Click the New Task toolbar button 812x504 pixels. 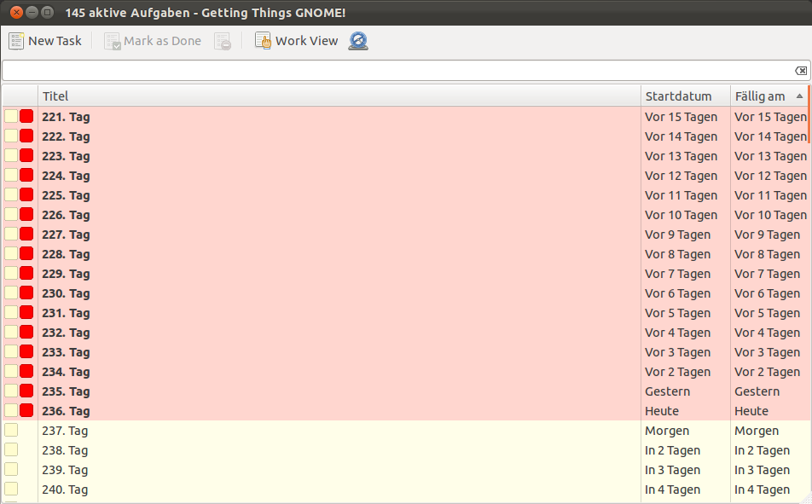point(45,41)
